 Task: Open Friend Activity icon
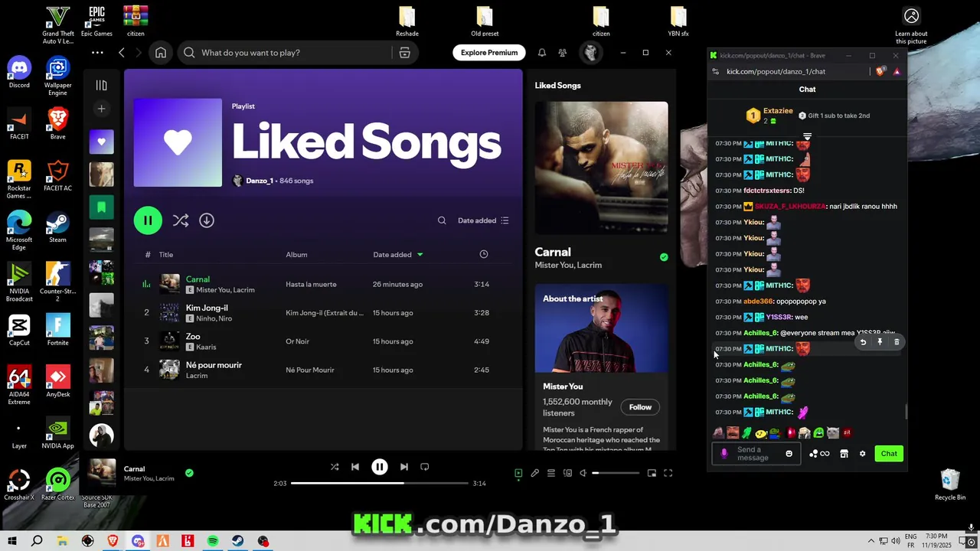(563, 53)
